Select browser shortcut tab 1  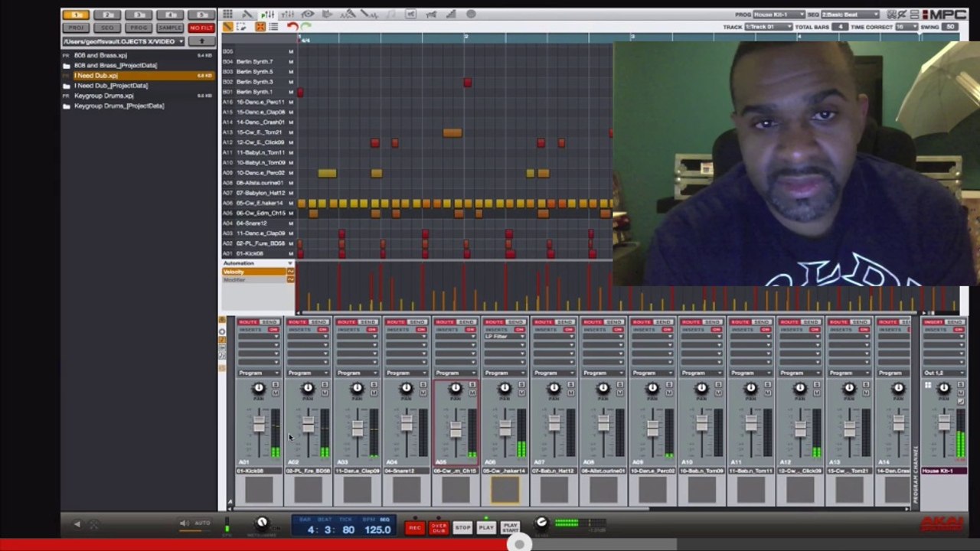(x=76, y=15)
